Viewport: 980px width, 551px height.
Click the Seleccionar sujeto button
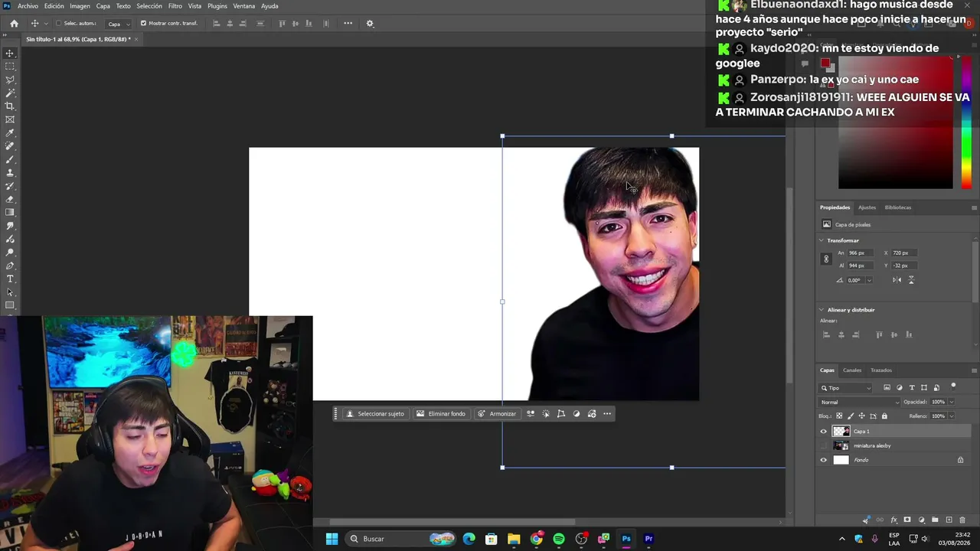[x=375, y=414]
